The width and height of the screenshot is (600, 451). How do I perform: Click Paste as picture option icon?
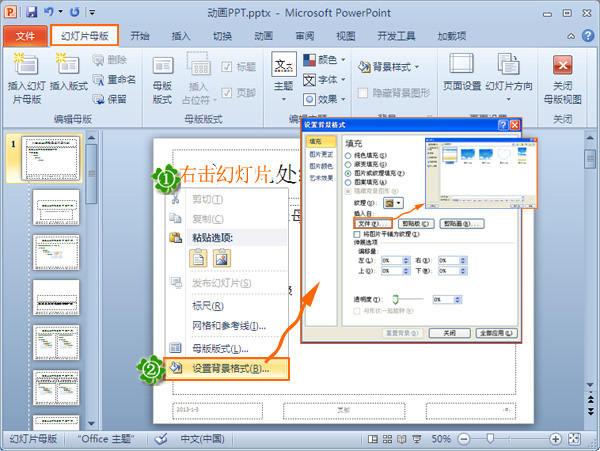coord(222,257)
